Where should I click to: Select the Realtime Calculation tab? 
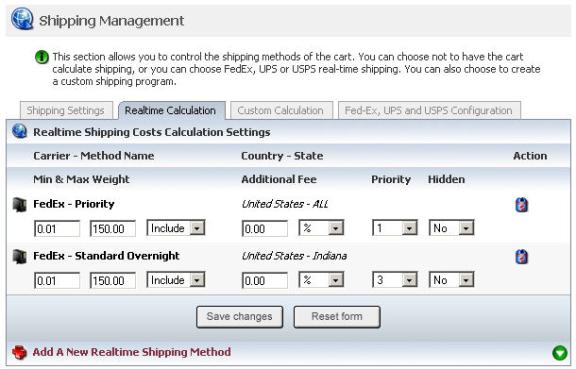pyautogui.click(x=172, y=110)
